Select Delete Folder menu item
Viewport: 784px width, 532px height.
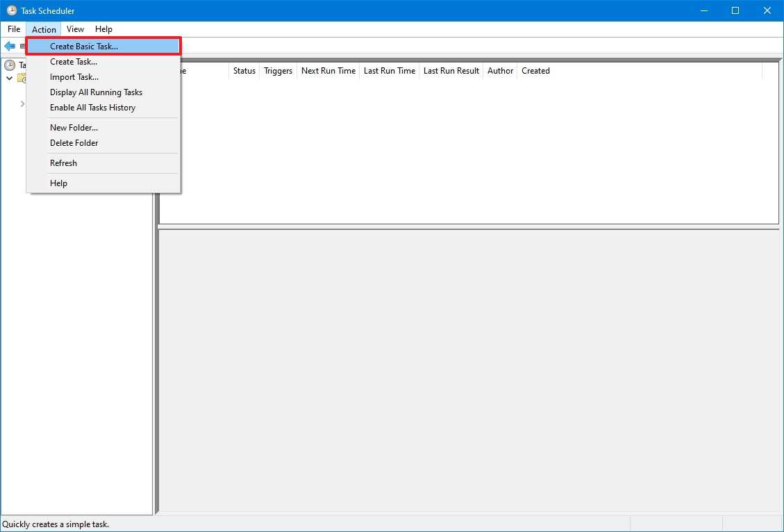click(x=74, y=143)
